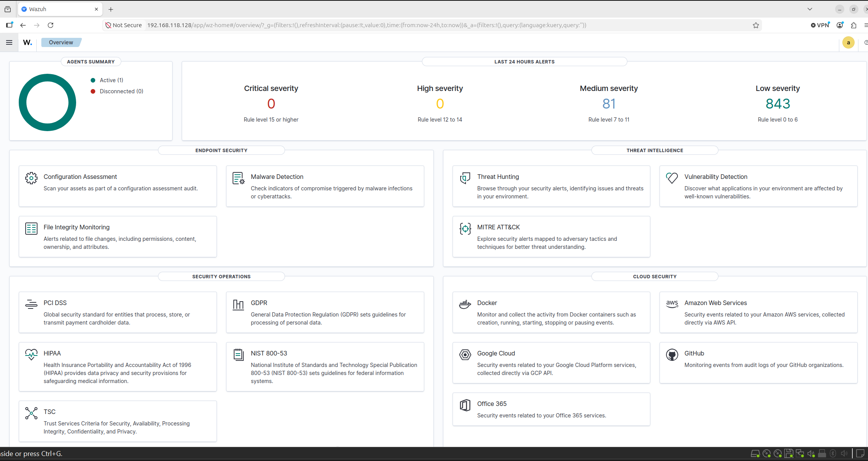
Task: Reload the page with the browser refresh icon
Action: 50,25
